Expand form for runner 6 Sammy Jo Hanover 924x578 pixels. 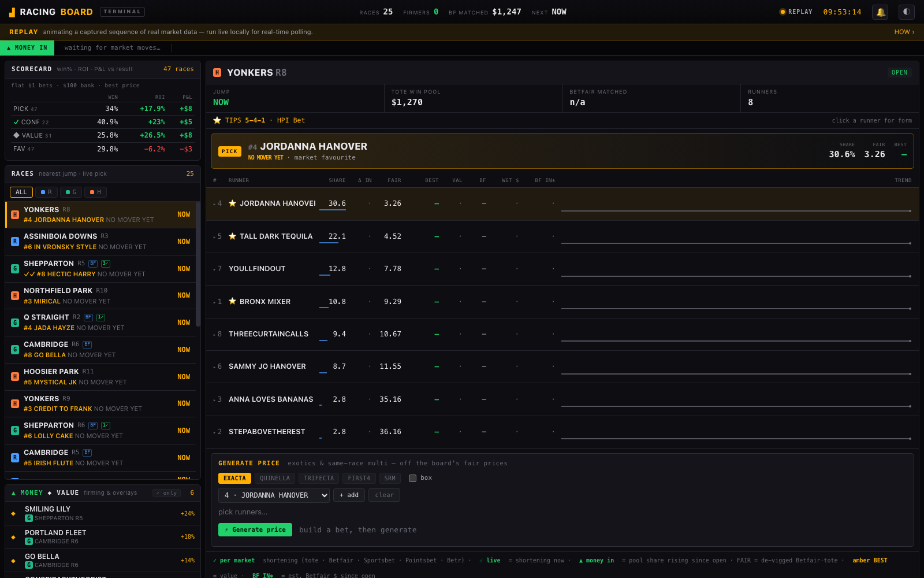click(562, 366)
